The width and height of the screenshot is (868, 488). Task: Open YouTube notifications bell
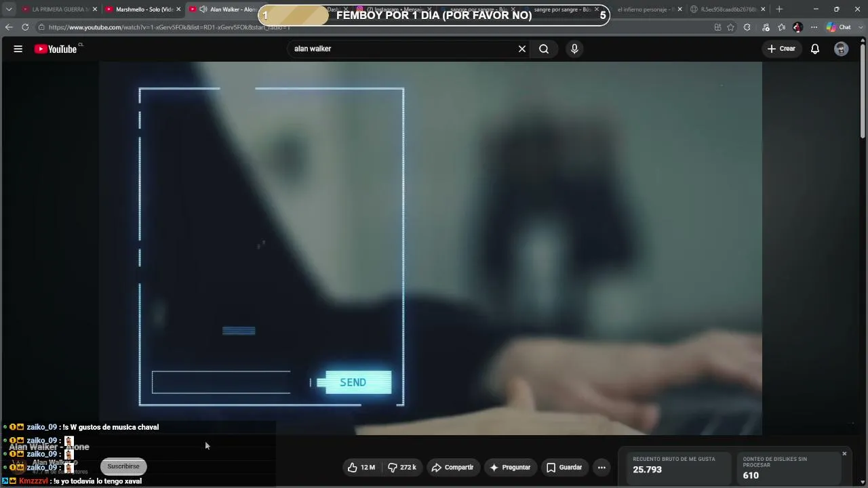(x=815, y=49)
